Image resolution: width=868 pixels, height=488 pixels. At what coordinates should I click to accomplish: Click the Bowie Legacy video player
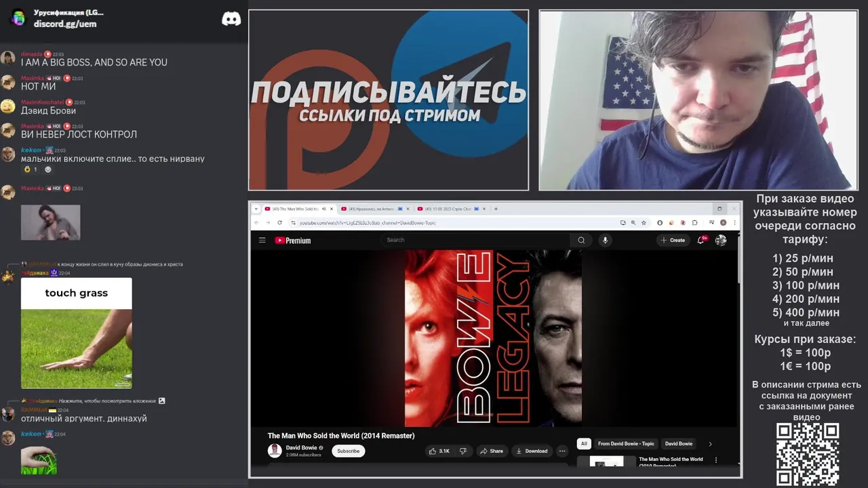point(493,338)
